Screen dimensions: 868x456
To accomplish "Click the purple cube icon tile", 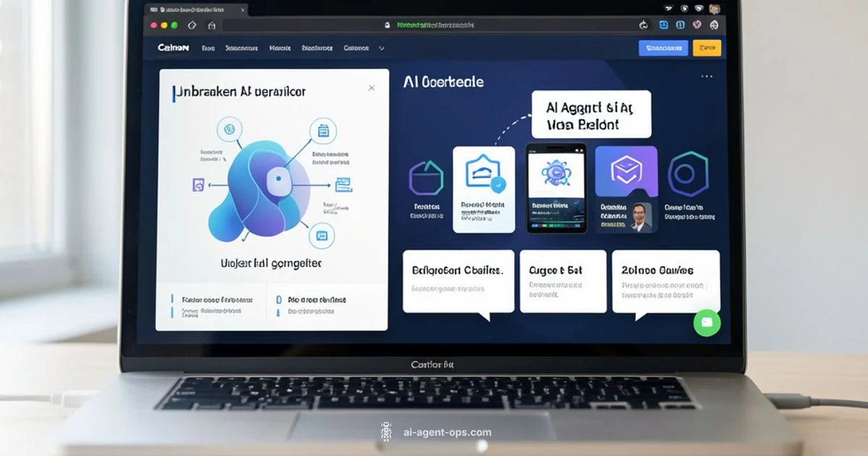I will click(x=626, y=171).
